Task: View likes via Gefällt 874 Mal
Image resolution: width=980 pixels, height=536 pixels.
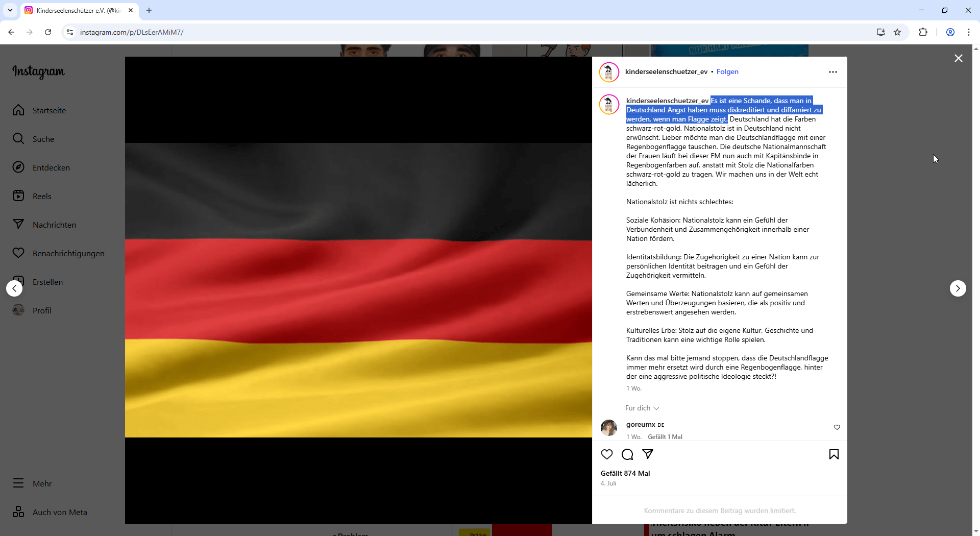Action: pos(625,473)
